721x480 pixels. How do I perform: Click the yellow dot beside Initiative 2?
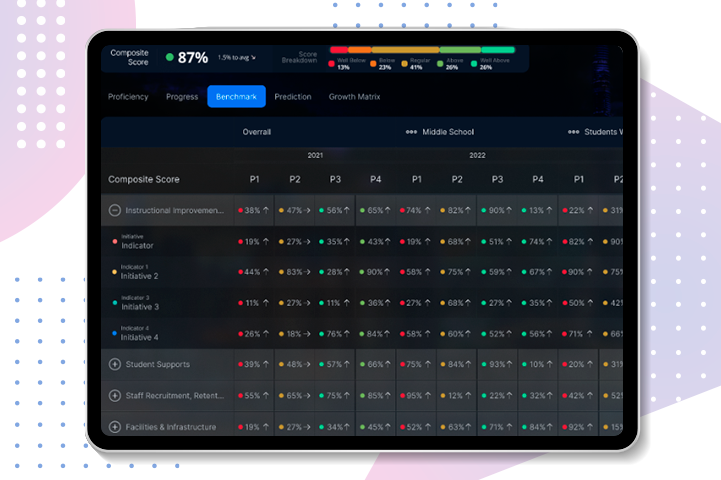pos(114,272)
